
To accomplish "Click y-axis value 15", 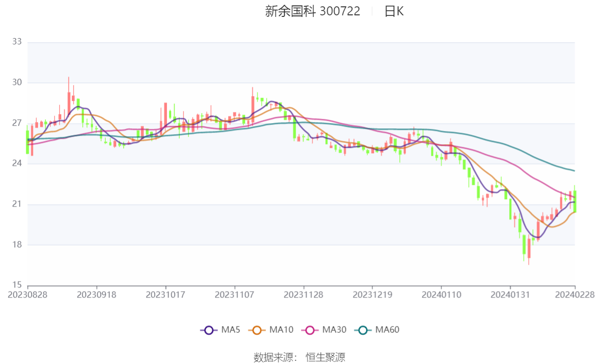I will 17,285.
